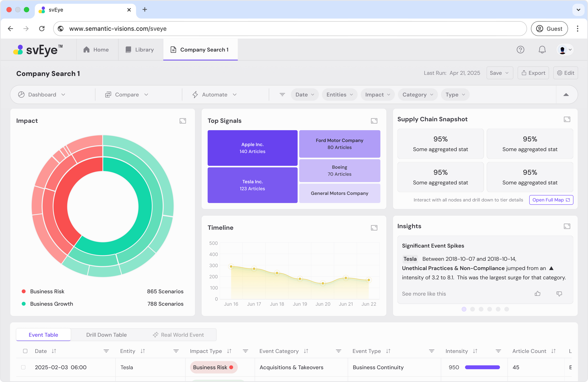Expand the Supply Chain Snapshot panel
This screenshot has width=588, height=382.
pyautogui.click(x=567, y=119)
